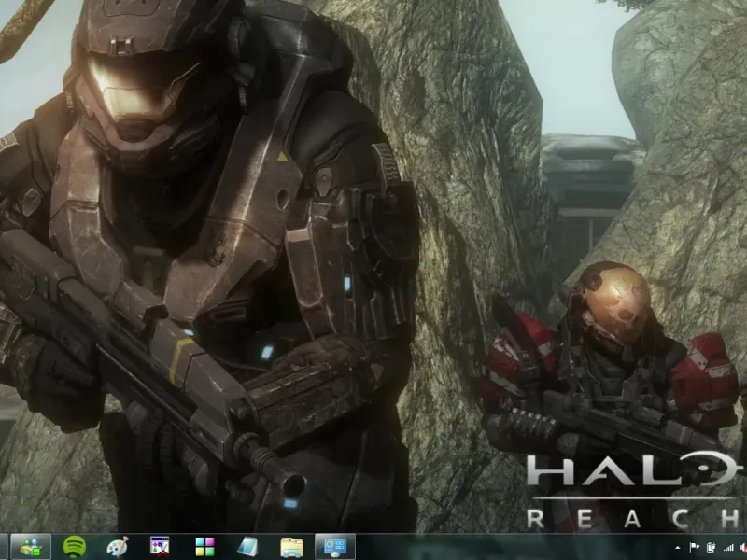This screenshot has width=747, height=560.
Task: Open the Notepad taskbar icon
Action: (x=247, y=547)
